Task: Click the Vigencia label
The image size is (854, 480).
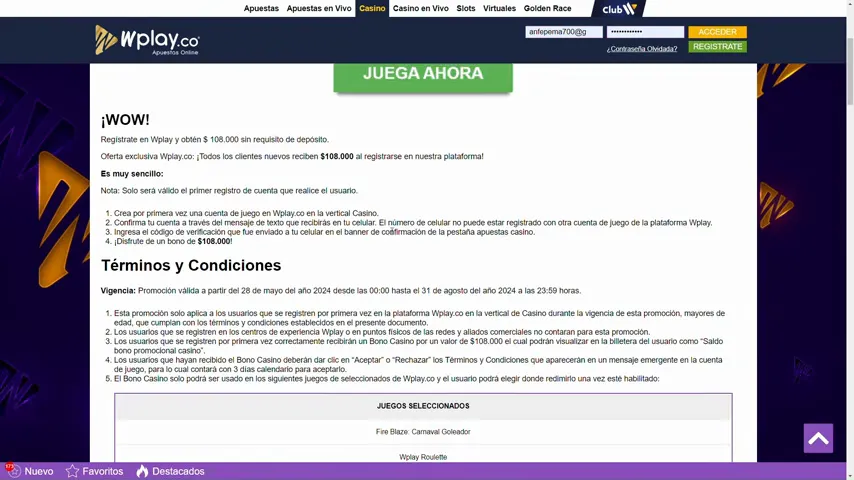Action: (x=118, y=290)
